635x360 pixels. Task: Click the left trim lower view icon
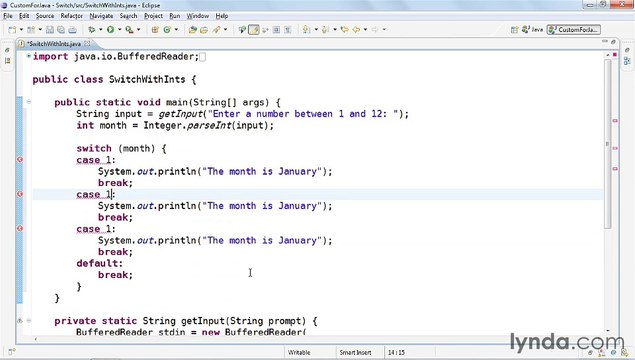tap(7, 60)
